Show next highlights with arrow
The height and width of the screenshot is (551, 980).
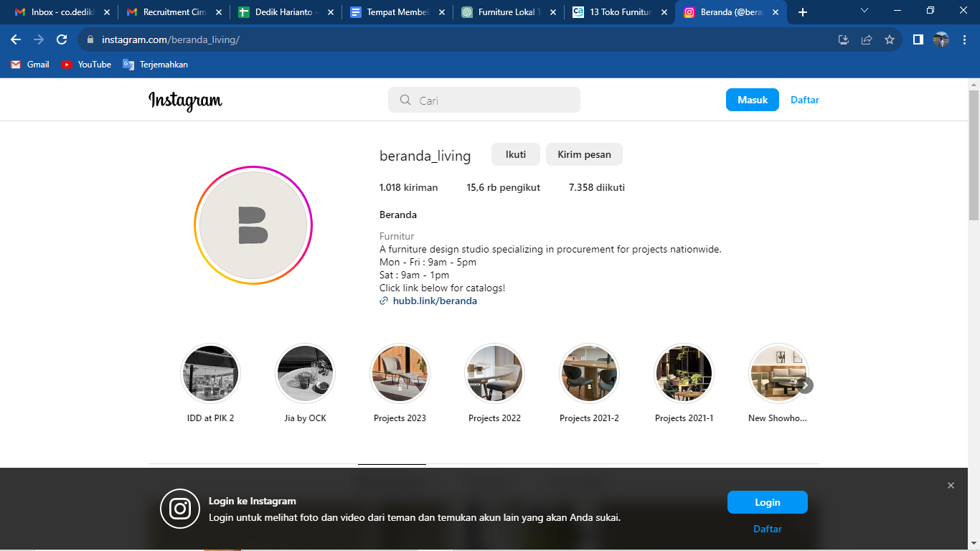pos(805,385)
